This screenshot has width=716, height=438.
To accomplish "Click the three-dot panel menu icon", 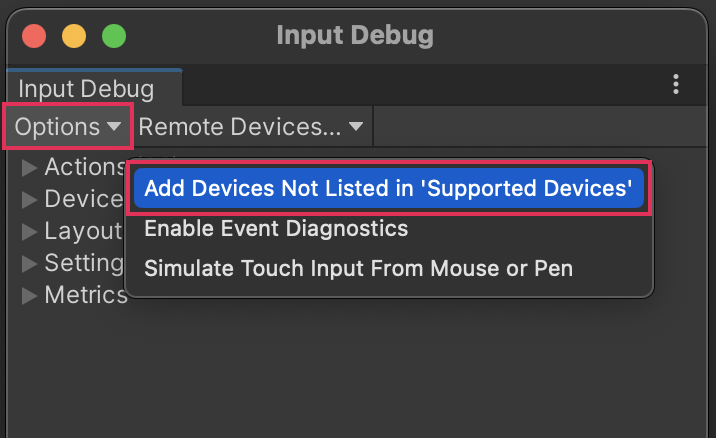I will pyautogui.click(x=677, y=85).
